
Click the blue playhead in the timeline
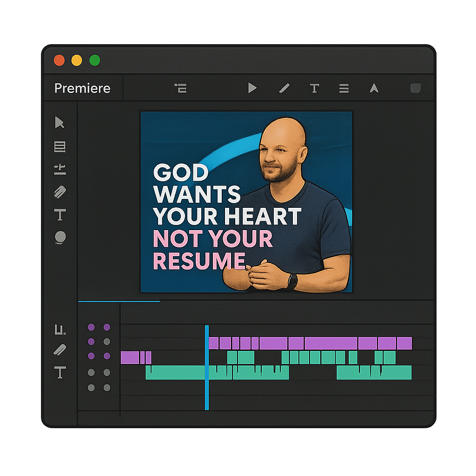[x=207, y=367]
